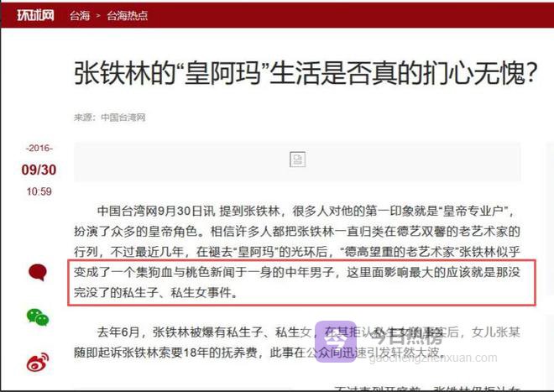Share the article via the WeChat icon
554x392 pixels.
[x=38, y=317]
